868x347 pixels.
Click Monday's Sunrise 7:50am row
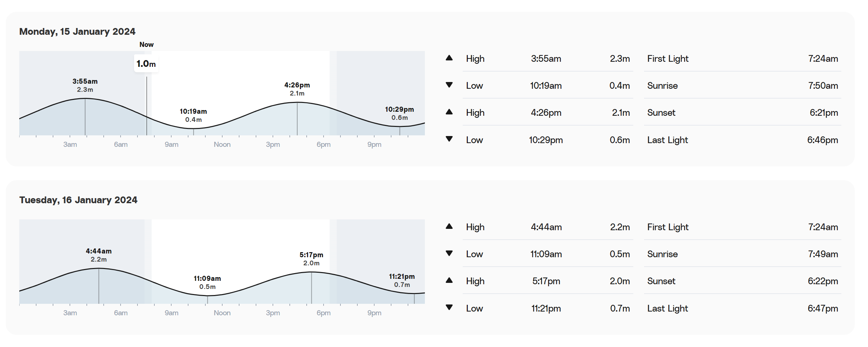click(742, 85)
